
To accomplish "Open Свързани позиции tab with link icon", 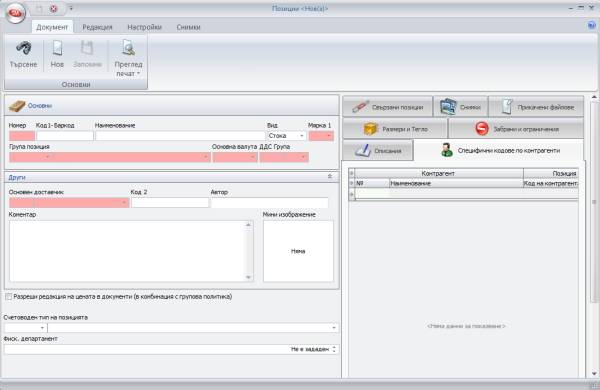I will [360, 107].
